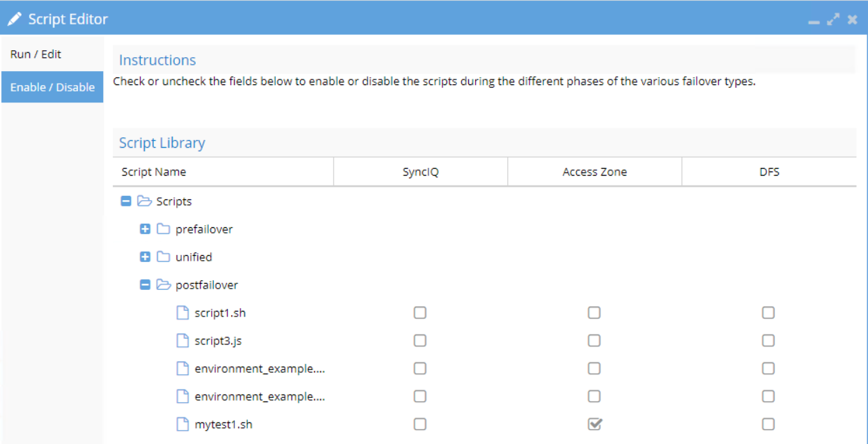Click the Script Editor pencil icon
868x444 pixels.
(15, 19)
